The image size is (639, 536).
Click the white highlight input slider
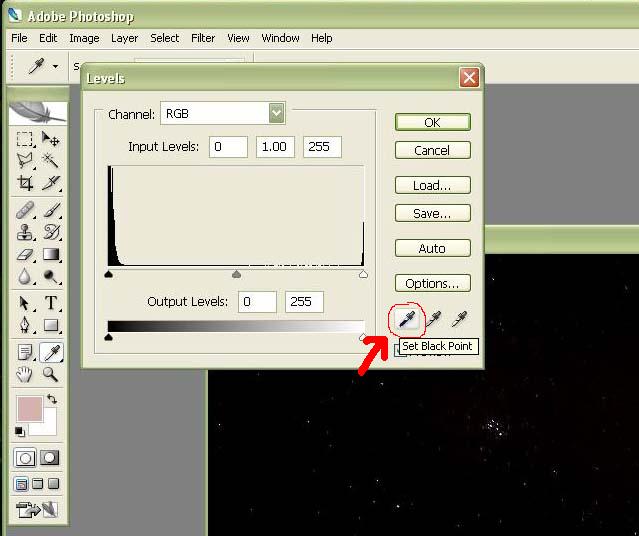click(x=363, y=274)
